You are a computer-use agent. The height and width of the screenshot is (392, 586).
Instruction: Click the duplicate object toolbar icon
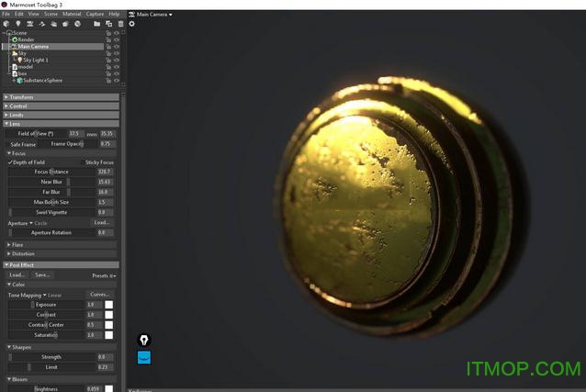coord(108,24)
